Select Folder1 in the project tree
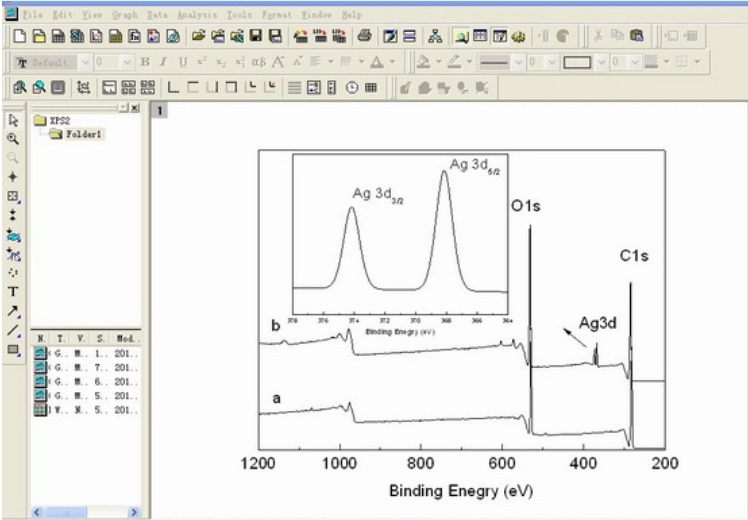This screenshot has width=748, height=520. 77,135
